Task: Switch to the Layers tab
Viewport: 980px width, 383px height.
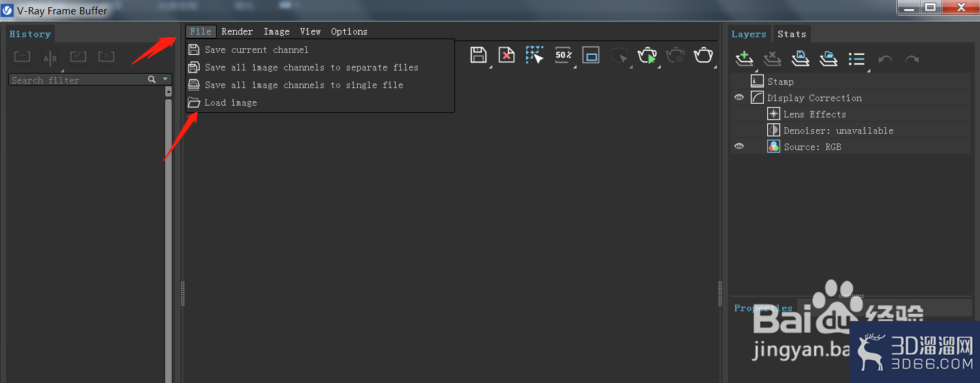Action: pos(749,34)
